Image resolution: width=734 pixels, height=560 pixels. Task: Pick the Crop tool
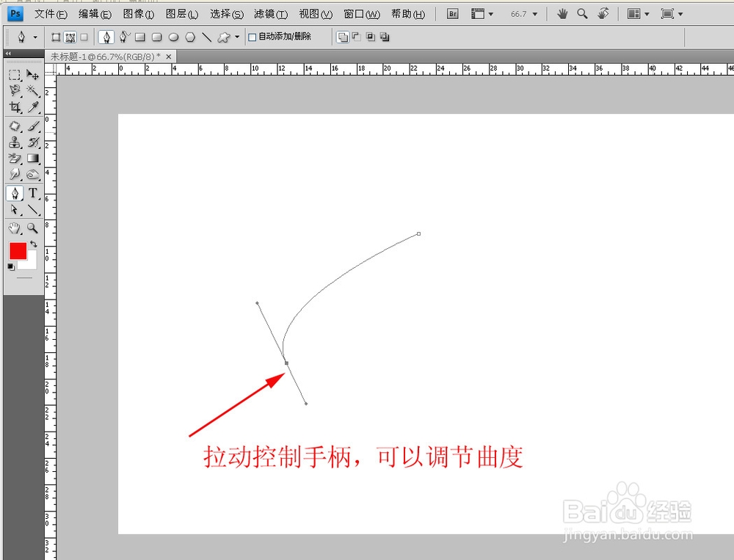(15, 106)
